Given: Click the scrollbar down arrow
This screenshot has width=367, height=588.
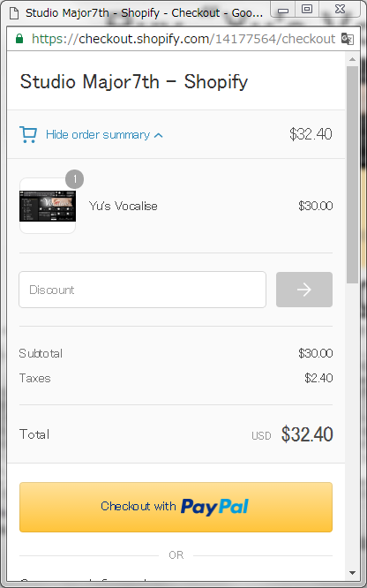Looking at the screenshot, I should pos(352,573).
